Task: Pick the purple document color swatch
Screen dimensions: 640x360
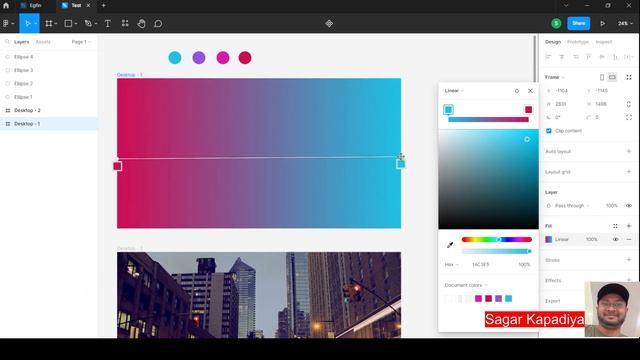Action: point(498,299)
